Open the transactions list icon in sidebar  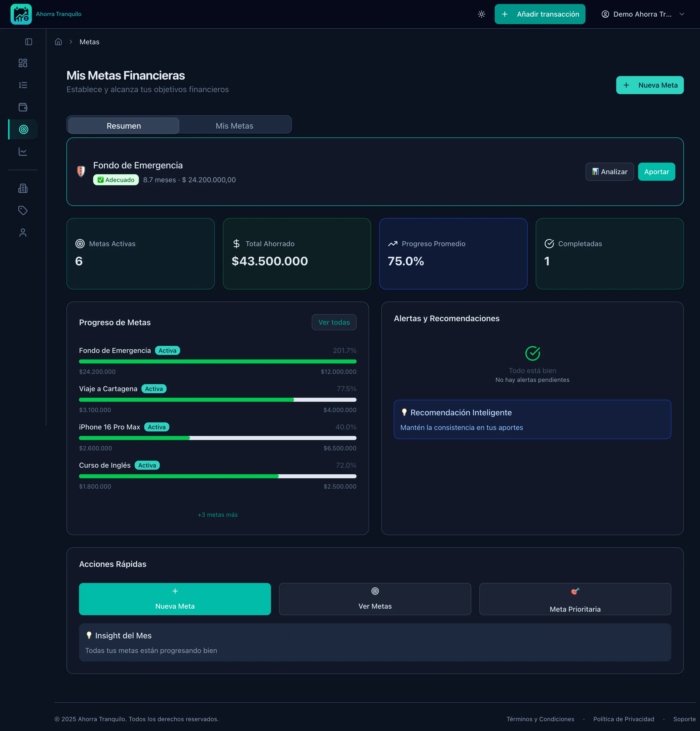23,85
